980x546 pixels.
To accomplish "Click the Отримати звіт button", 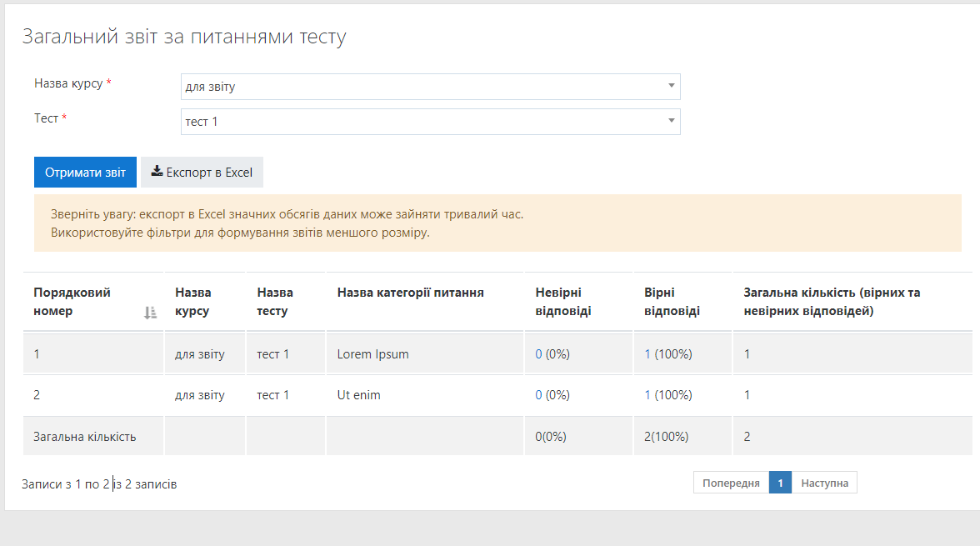I will tap(85, 172).
